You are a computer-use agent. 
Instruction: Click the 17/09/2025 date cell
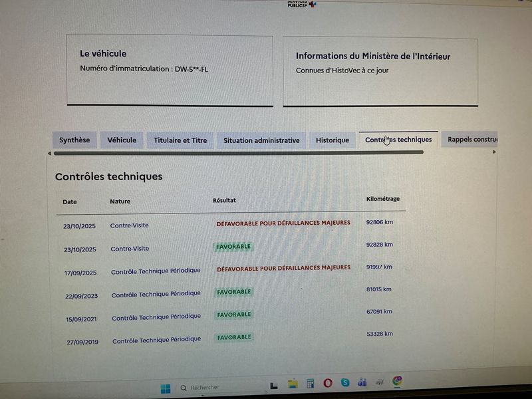coord(80,273)
